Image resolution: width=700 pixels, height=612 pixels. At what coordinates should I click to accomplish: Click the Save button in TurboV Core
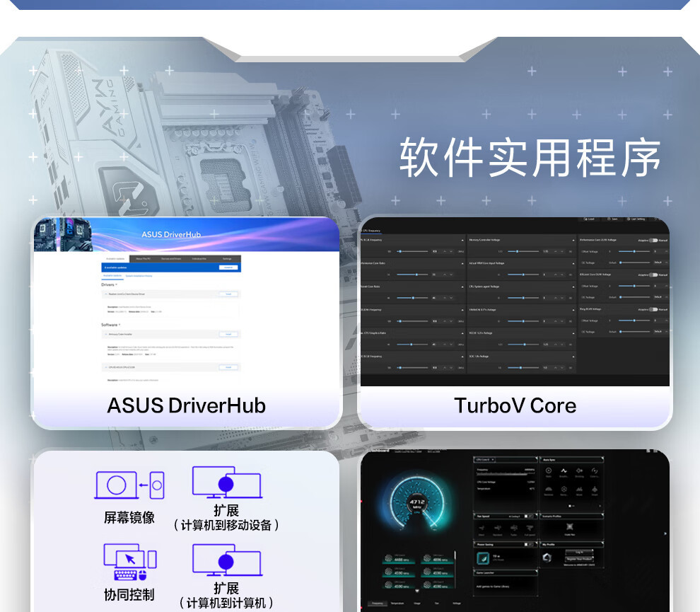(613, 219)
